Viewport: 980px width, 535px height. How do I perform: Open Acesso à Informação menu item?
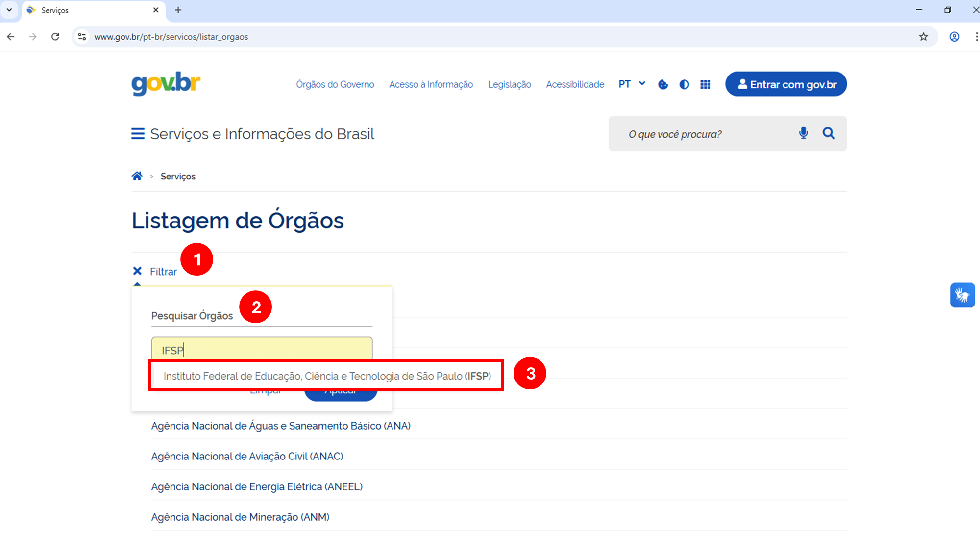(431, 84)
